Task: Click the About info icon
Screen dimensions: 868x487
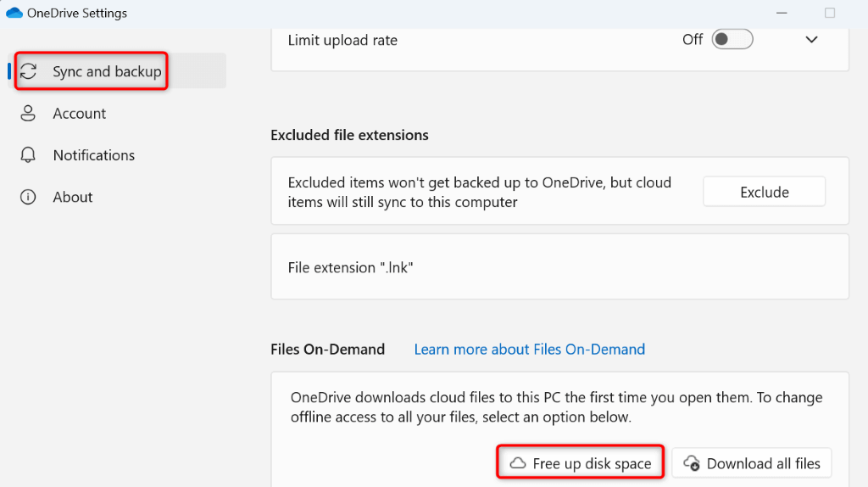Action: point(29,197)
